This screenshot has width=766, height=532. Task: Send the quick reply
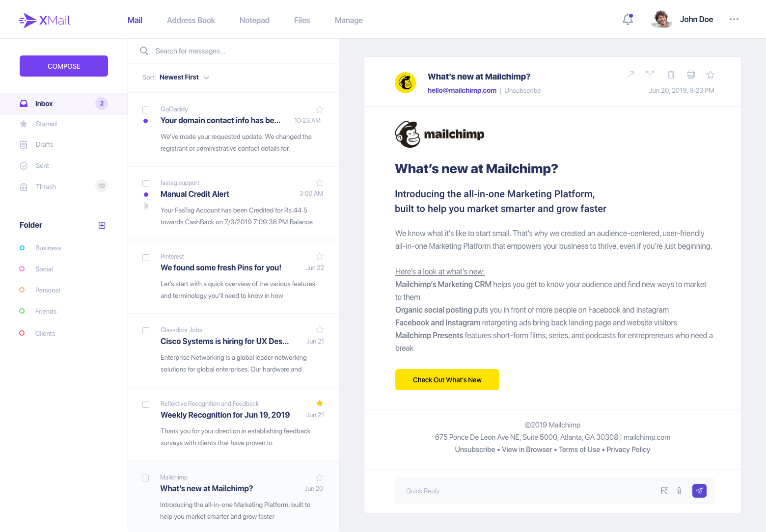(699, 491)
